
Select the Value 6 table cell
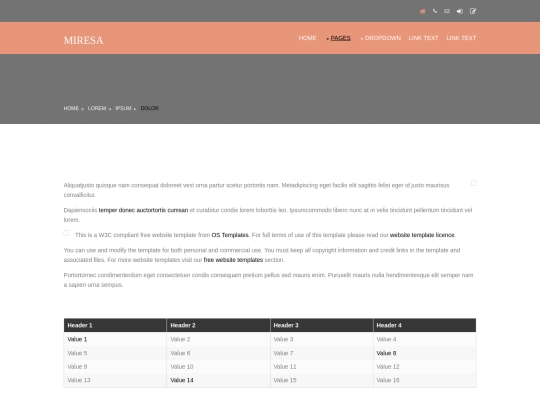[218, 353]
